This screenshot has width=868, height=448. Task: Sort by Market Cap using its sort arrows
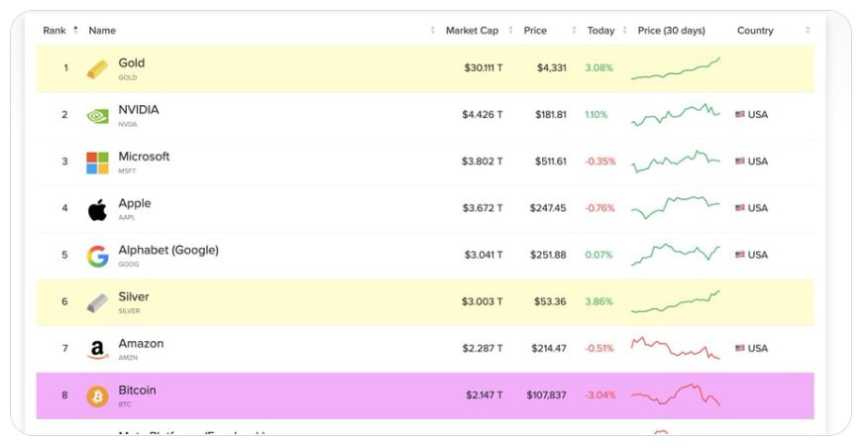tap(510, 30)
